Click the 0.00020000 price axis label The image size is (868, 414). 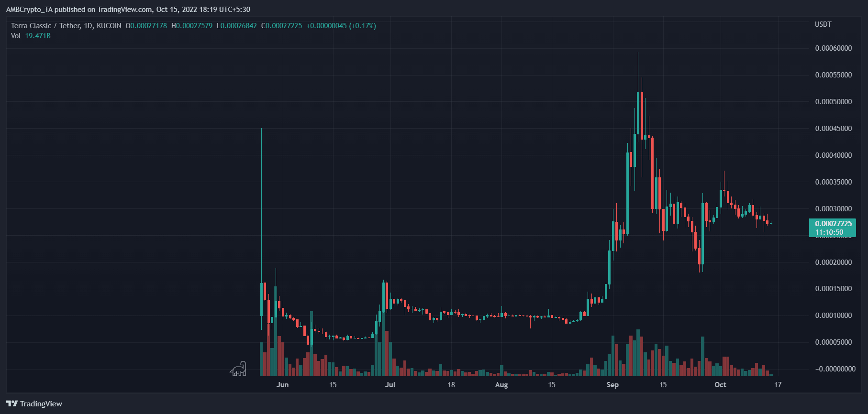click(x=834, y=262)
